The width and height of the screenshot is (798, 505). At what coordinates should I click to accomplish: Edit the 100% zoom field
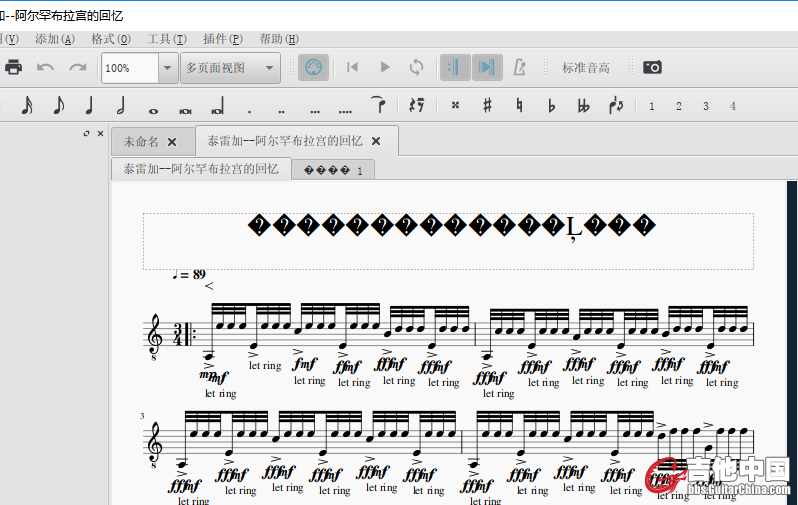(130, 68)
